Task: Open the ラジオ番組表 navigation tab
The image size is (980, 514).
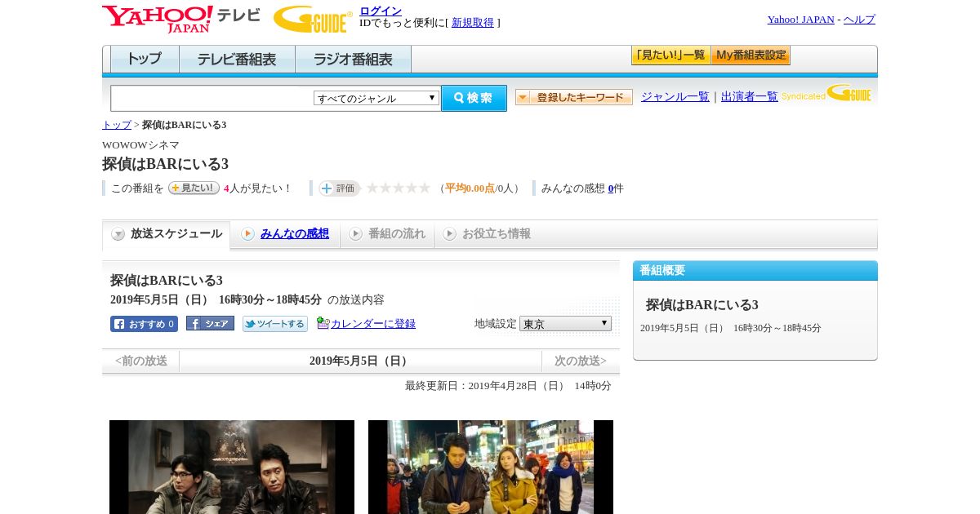Action: tap(353, 60)
